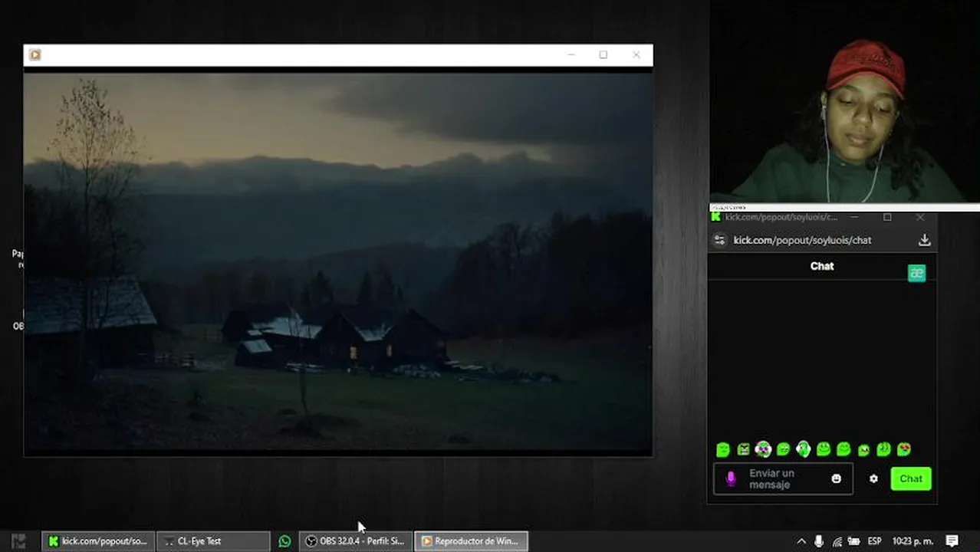
Task: Open chat settings gear icon
Action: pos(873,478)
